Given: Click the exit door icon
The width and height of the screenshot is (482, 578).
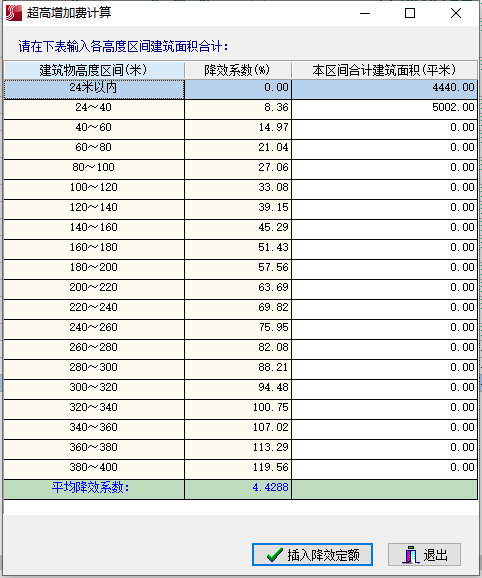Looking at the screenshot, I should pyautogui.click(x=411, y=555).
